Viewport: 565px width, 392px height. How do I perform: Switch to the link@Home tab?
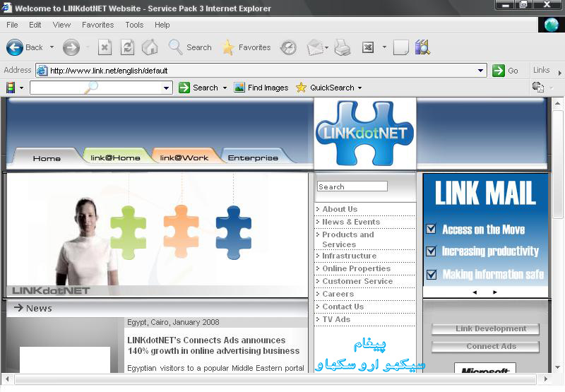coord(115,158)
